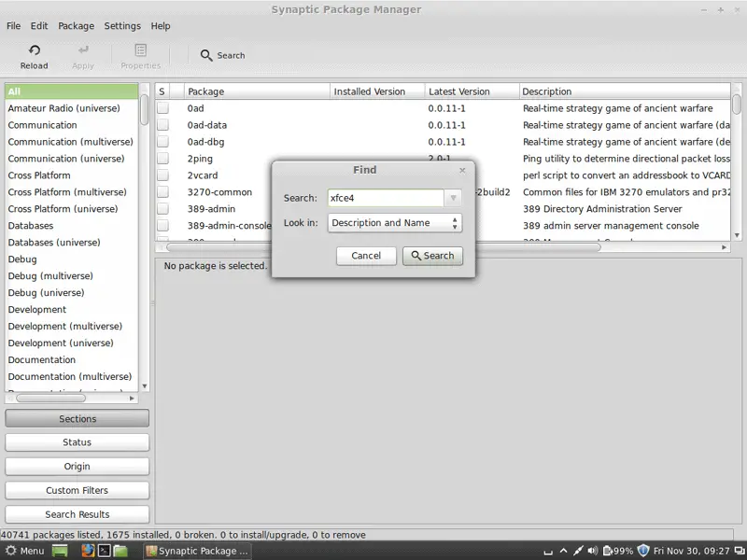Mark the checkbox for package 2vcard

(x=162, y=175)
